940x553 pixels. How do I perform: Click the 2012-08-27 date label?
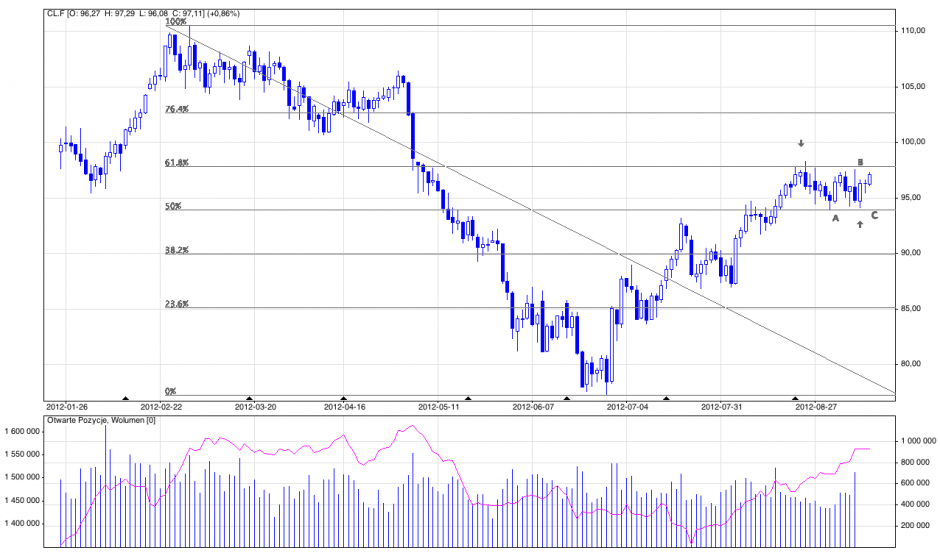[815, 408]
